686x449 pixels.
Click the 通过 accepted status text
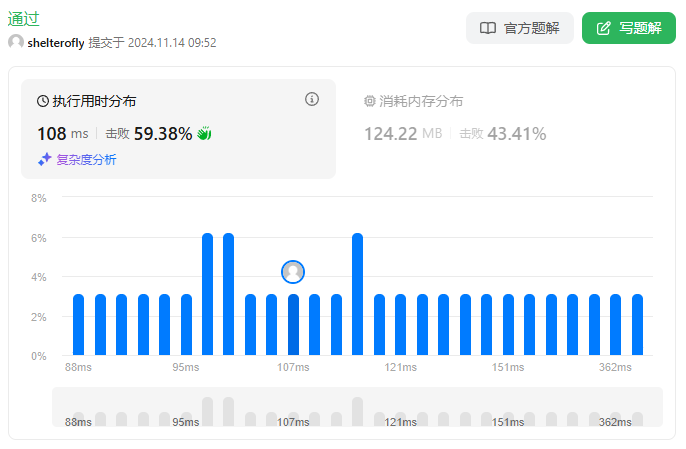click(x=24, y=19)
